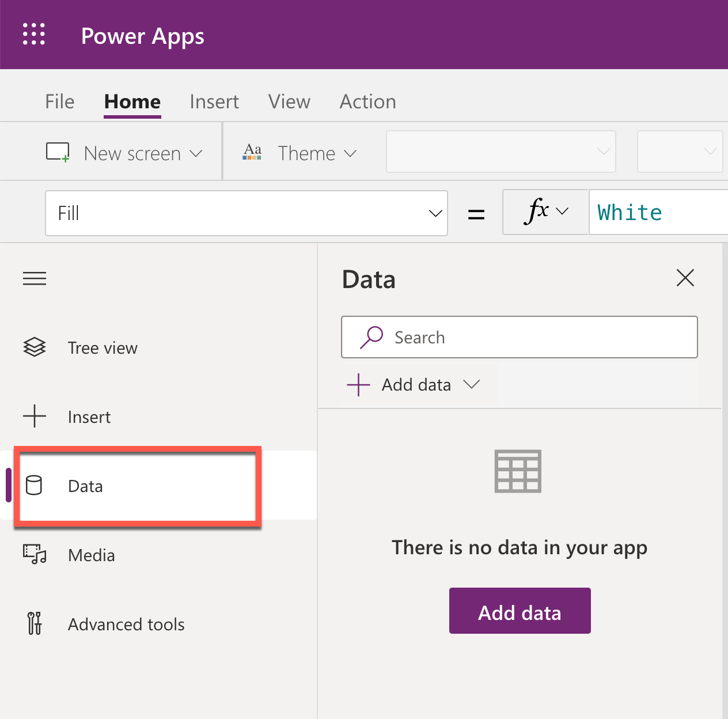Click the New screen icon
728x719 pixels.
pos(58,153)
